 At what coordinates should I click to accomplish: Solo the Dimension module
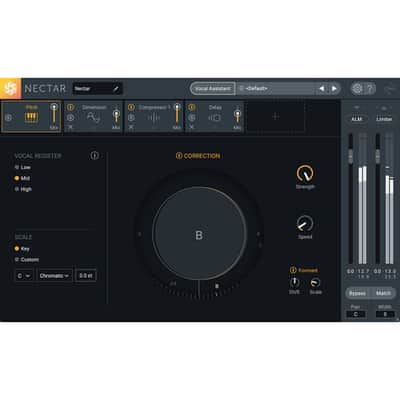pos(70,117)
